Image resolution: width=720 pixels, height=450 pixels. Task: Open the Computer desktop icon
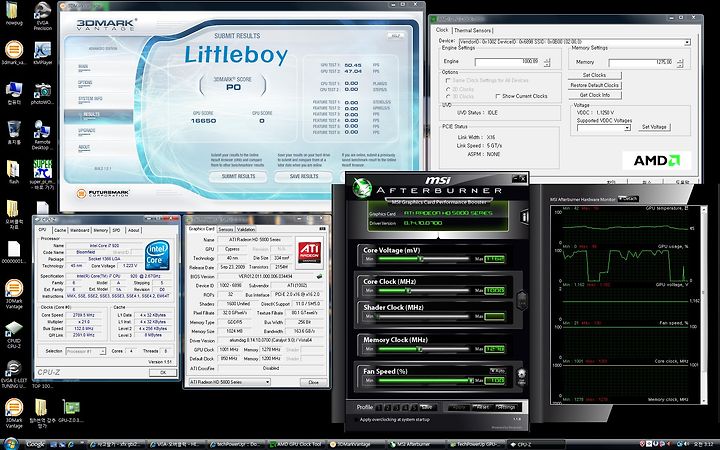[14, 93]
